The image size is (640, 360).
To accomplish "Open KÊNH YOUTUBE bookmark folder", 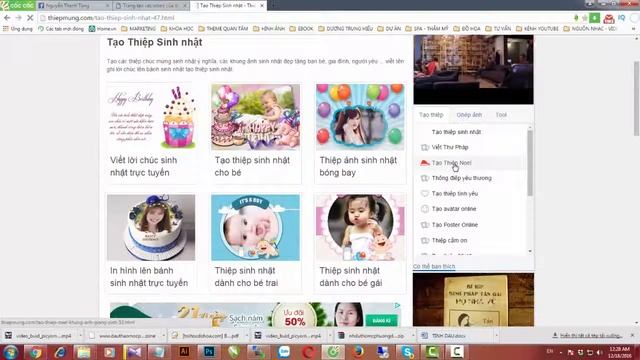I will tap(537, 29).
